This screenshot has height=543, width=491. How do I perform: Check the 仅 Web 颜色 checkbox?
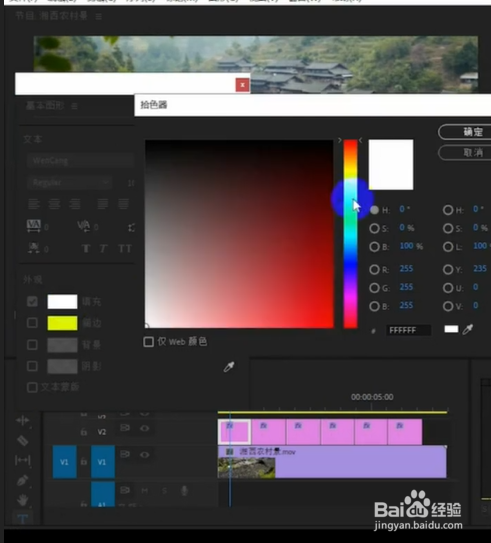[149, 342]
